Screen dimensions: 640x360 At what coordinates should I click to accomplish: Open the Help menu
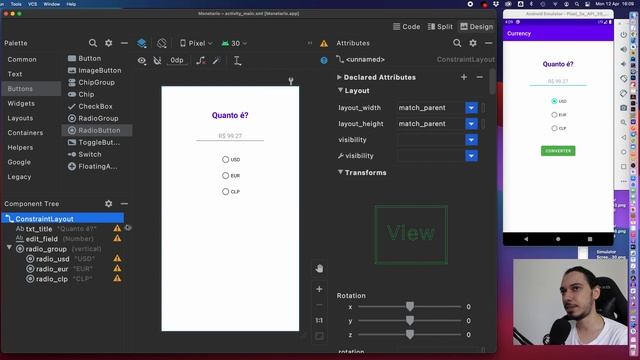(x=71, y=4)
